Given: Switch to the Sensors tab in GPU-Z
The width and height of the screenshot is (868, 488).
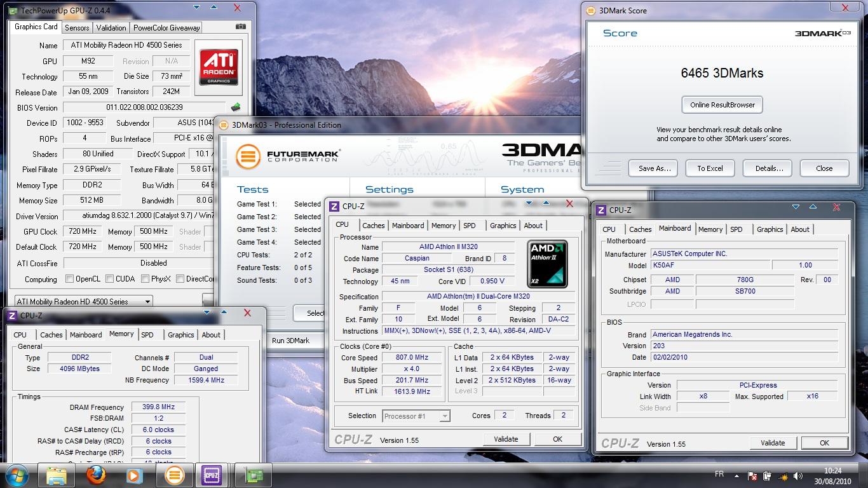Looking at the screenshot, I should point(77,28).
